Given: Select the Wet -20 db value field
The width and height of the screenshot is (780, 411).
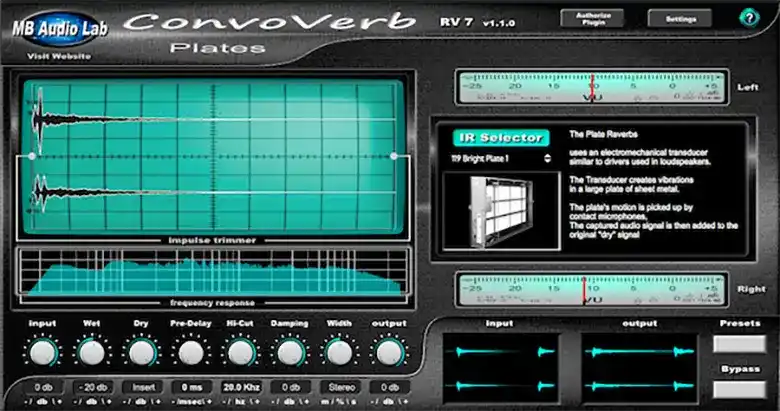Looking at the screenshot, I should [93, 387].
